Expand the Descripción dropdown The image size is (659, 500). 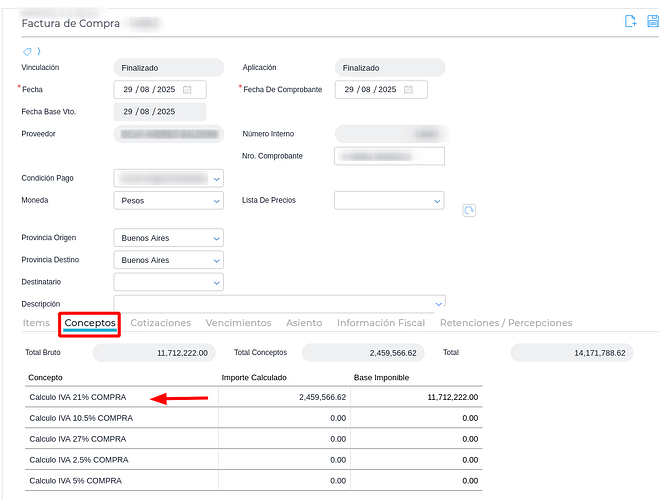438,303
